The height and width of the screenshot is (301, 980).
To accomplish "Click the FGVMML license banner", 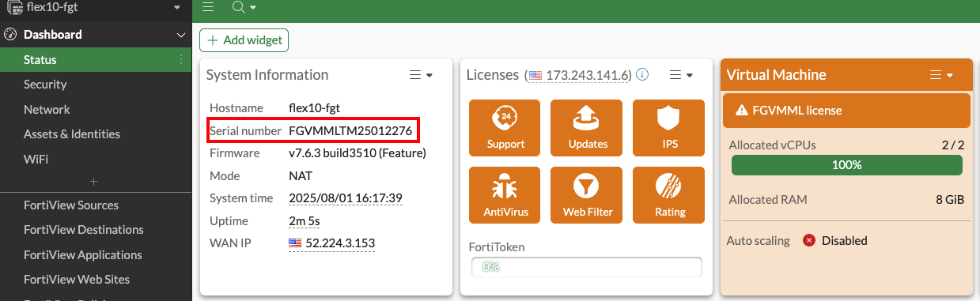I will (x=846, y=111).
